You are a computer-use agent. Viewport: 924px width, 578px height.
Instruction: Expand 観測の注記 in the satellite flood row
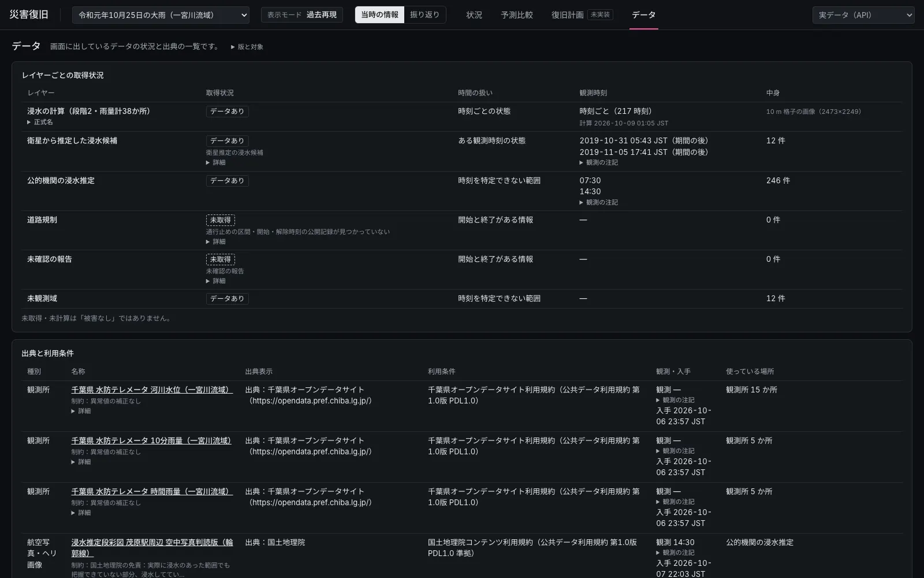click(599, 163)
